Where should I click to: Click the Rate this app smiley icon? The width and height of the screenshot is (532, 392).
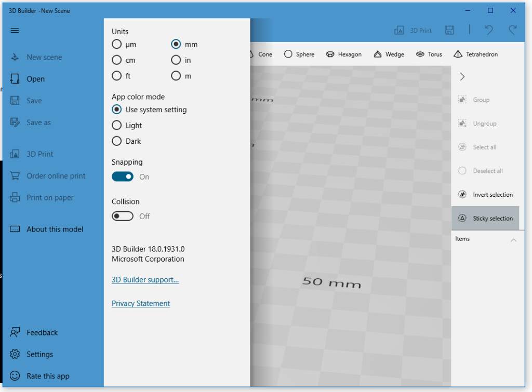pos(15,376)
